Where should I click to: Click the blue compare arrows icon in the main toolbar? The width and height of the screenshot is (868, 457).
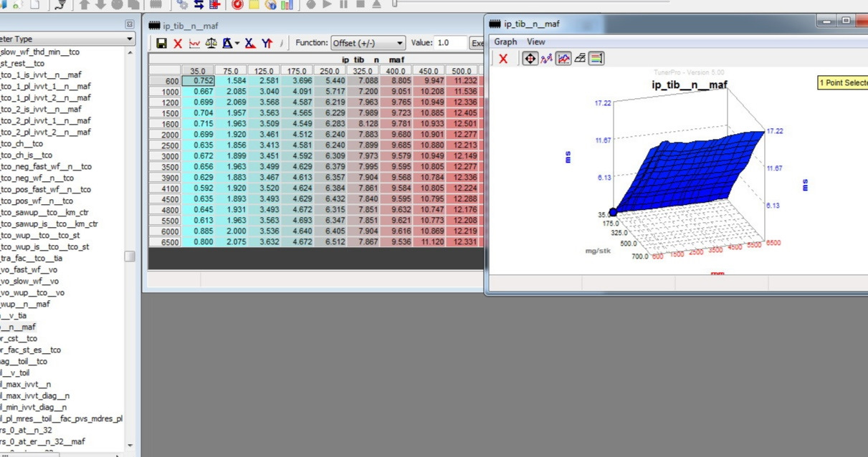pos(199,4)
